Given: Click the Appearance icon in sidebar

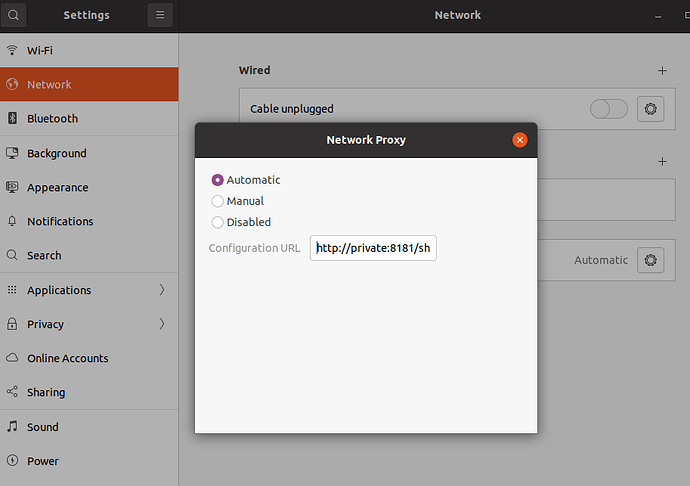Looking at the screenshot, I should click(x=12, y=187).
